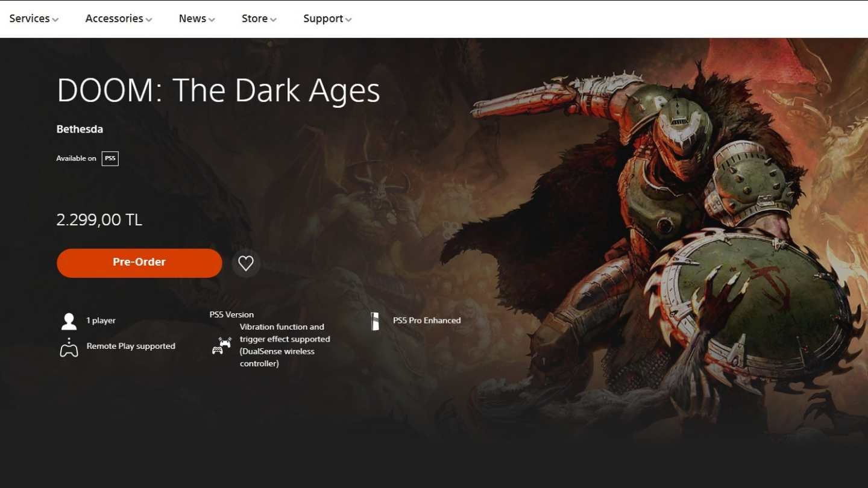Click the PS5 platform badge
The width and height of the screenshot is (868, 488).
click(110, 158)
